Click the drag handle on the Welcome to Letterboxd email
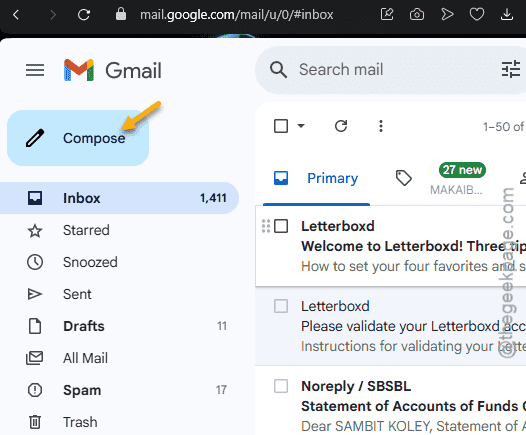 tap(266, 226)
